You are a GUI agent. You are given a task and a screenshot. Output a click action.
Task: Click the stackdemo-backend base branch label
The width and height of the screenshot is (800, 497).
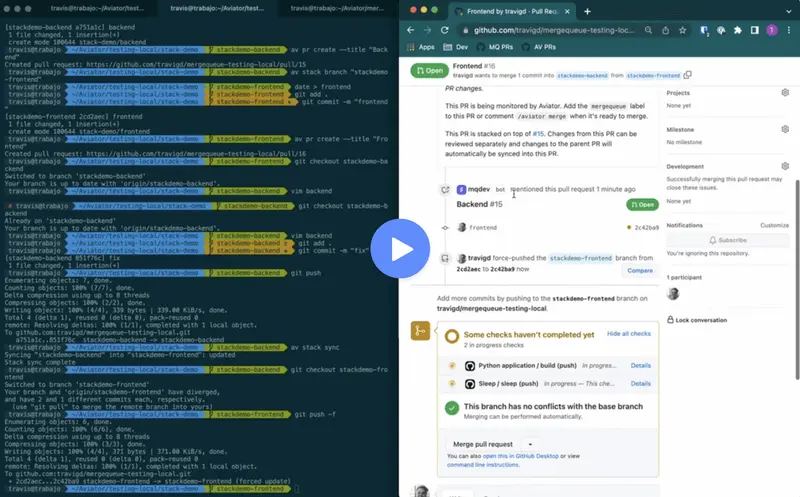click(x=582, y=76)
